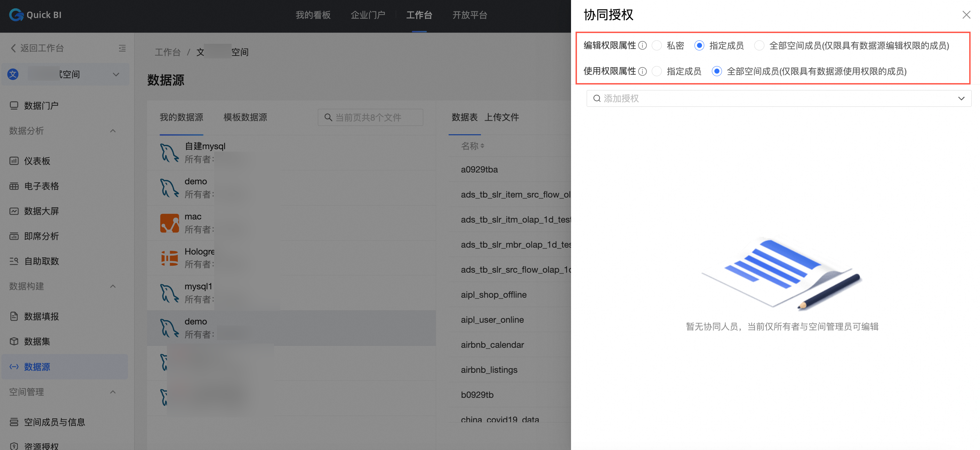Open 我的看板 in top navigation

point(313,15)
